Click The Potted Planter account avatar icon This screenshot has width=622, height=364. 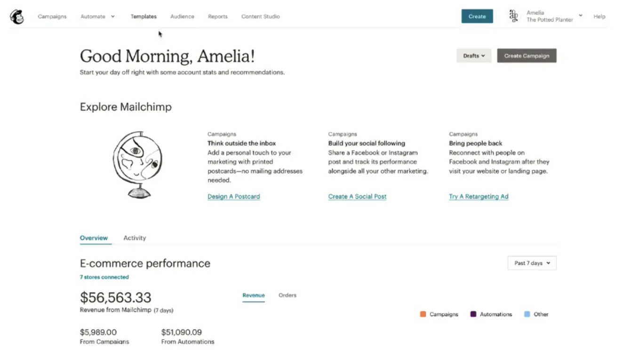[x=513, y=16]
